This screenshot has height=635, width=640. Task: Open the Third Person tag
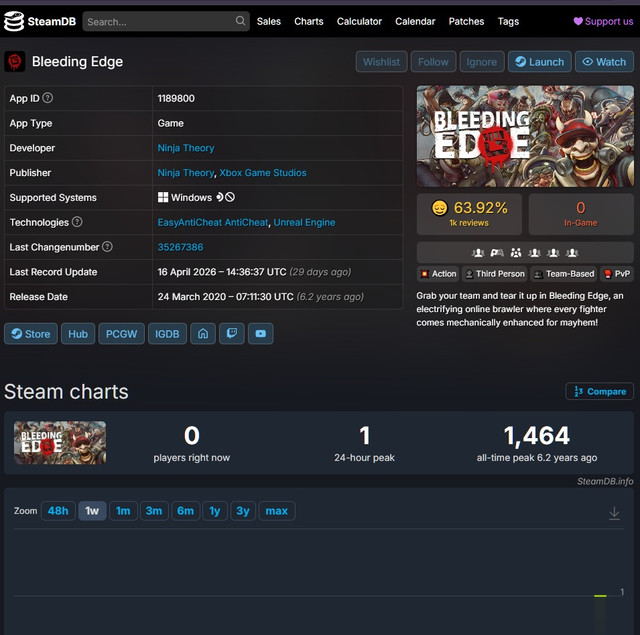494,274
